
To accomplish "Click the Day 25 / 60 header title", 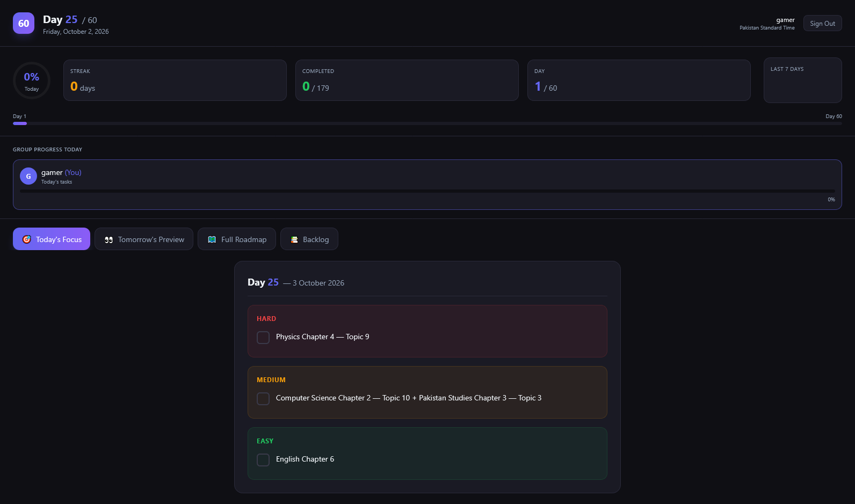I will [70, 20].
